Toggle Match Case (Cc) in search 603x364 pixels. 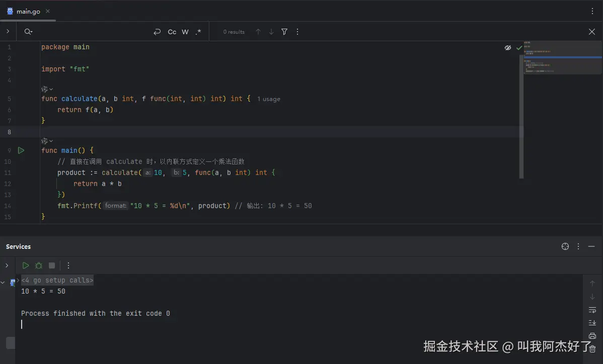tap(172, 32)
